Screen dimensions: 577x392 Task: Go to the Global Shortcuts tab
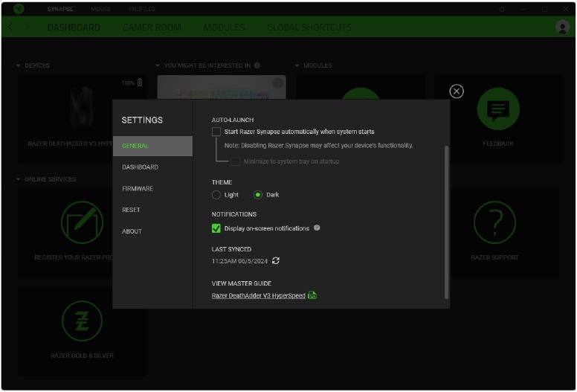pyautogui.click(x=309, y=28)
